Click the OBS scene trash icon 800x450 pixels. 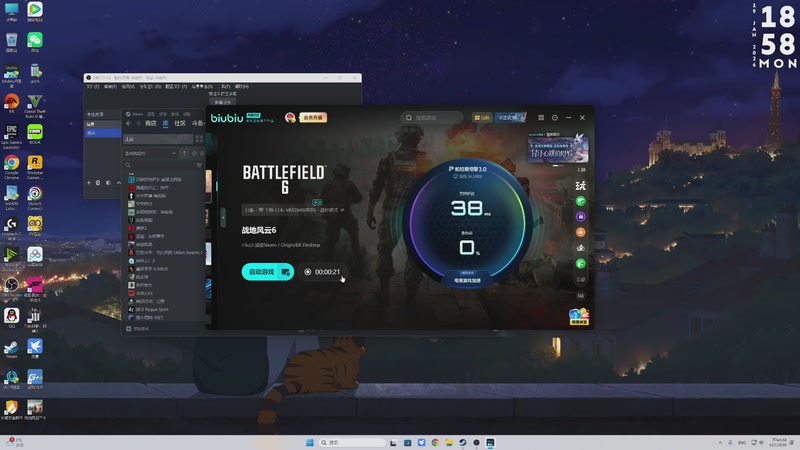point(98,183)
